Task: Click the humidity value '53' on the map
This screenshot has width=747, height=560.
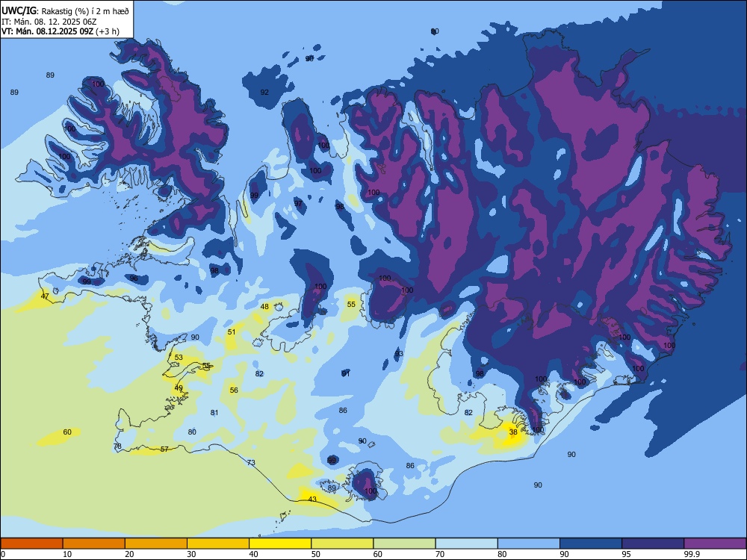Action: click(179, 357)
